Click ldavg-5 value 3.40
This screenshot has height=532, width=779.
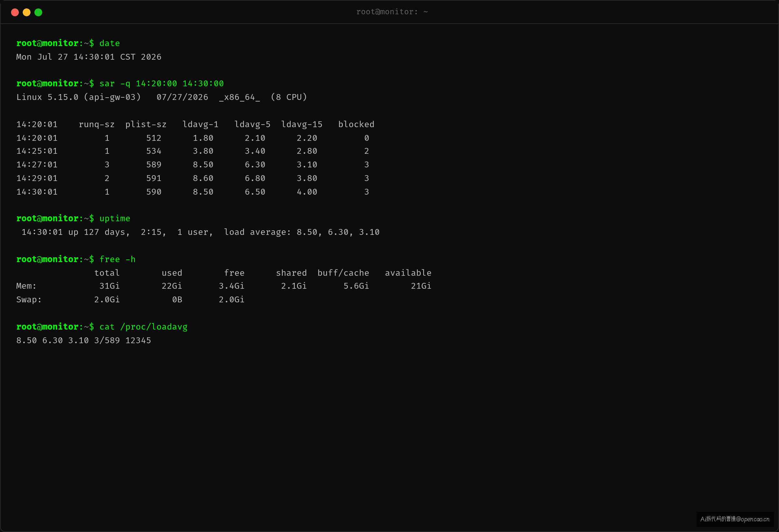[255, 151]
